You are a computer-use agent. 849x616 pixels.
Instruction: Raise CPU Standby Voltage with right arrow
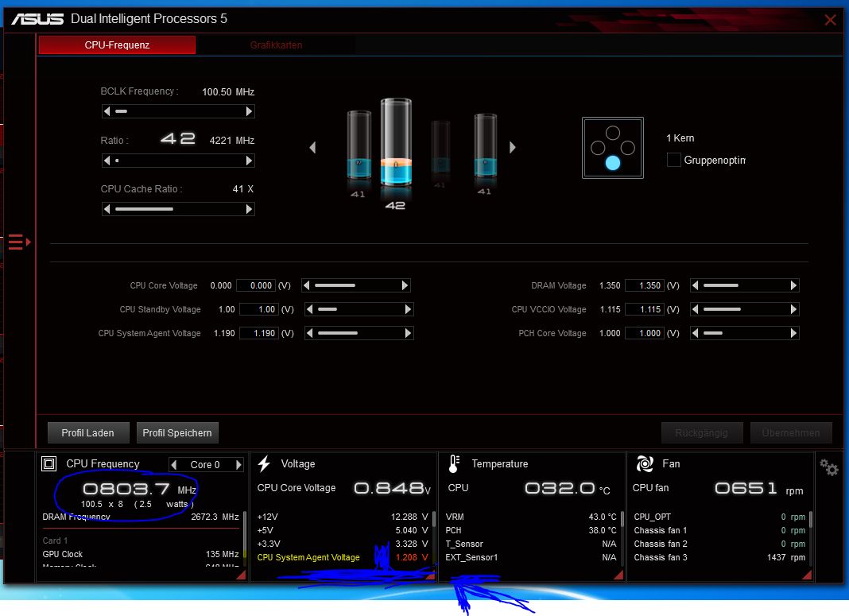pyautogui.click(x=409, y=309)
